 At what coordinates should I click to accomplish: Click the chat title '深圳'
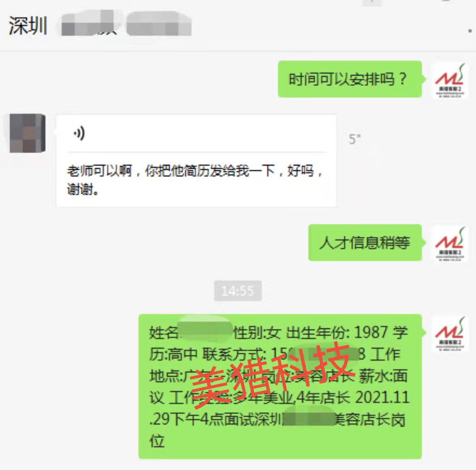tap(28, 26)
